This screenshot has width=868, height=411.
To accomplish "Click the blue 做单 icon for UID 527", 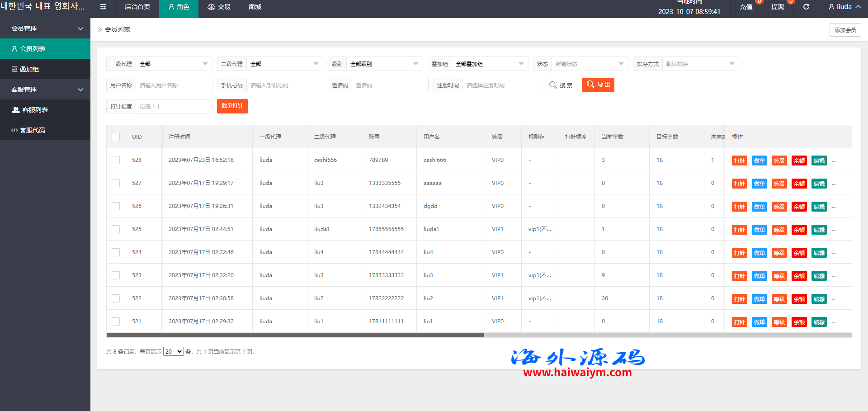I will tap(759, 184).
